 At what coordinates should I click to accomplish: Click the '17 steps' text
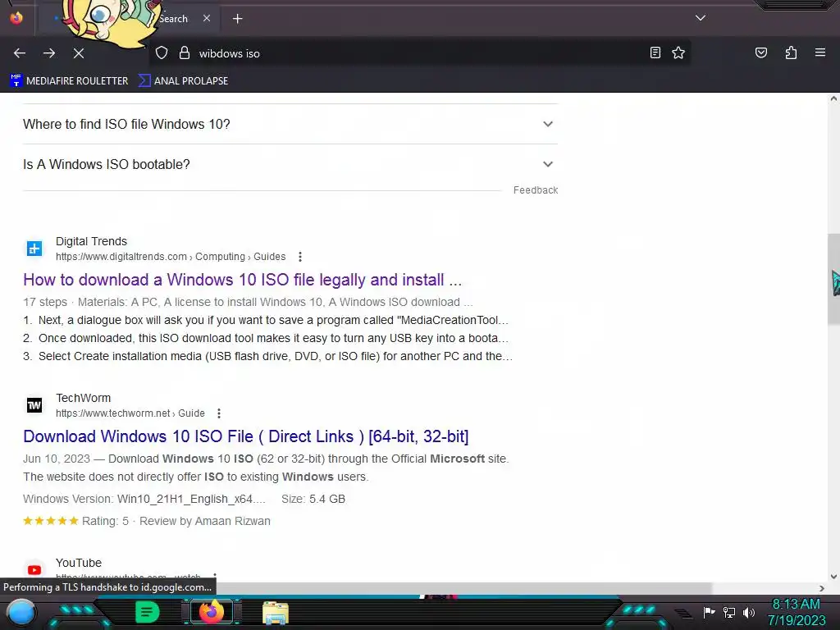pyautogui.click(x=45, y=302)
